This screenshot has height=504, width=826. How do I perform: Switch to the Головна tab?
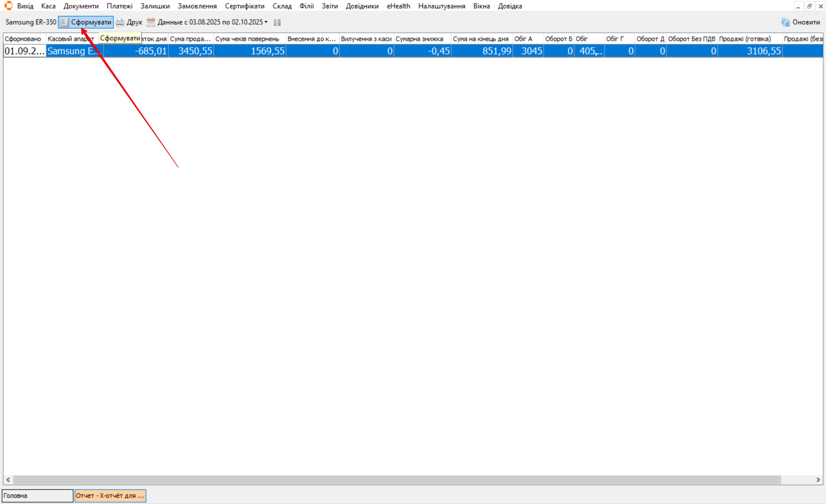click(x=37, y=496)
